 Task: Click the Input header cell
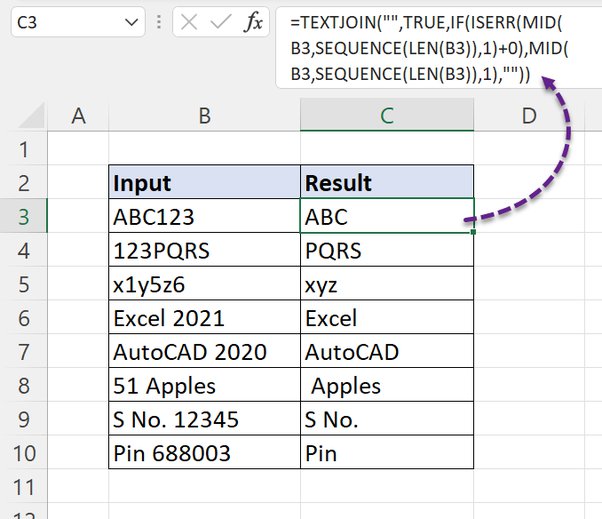tap(205, 182)
